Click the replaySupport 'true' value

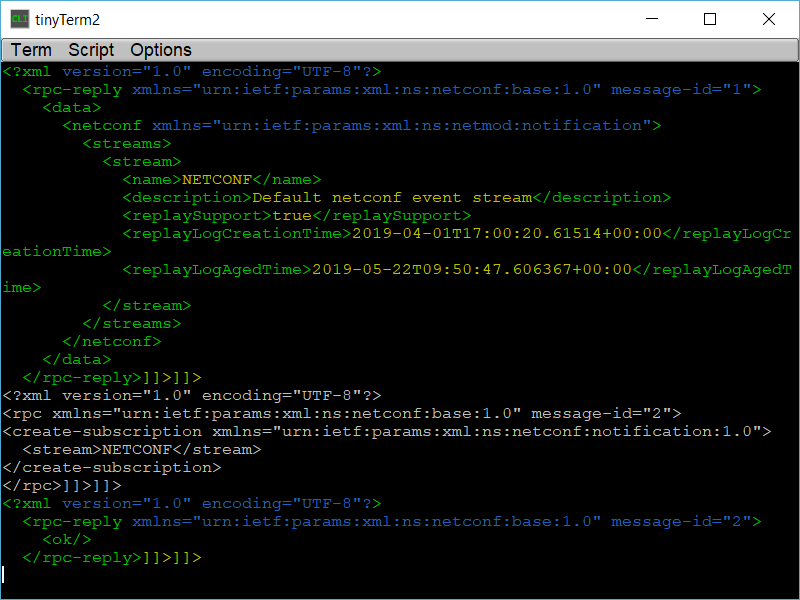(x=292, y=216)
